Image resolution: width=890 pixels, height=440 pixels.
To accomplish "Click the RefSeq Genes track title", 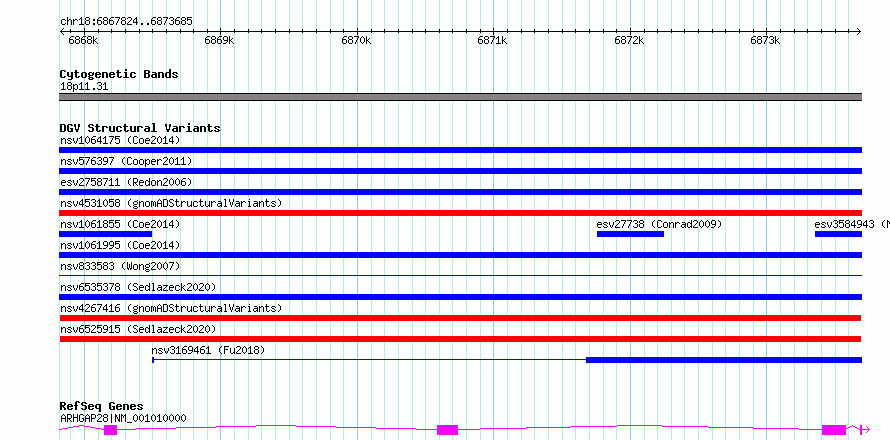I will pyautogui.click(x=101, y=407).
